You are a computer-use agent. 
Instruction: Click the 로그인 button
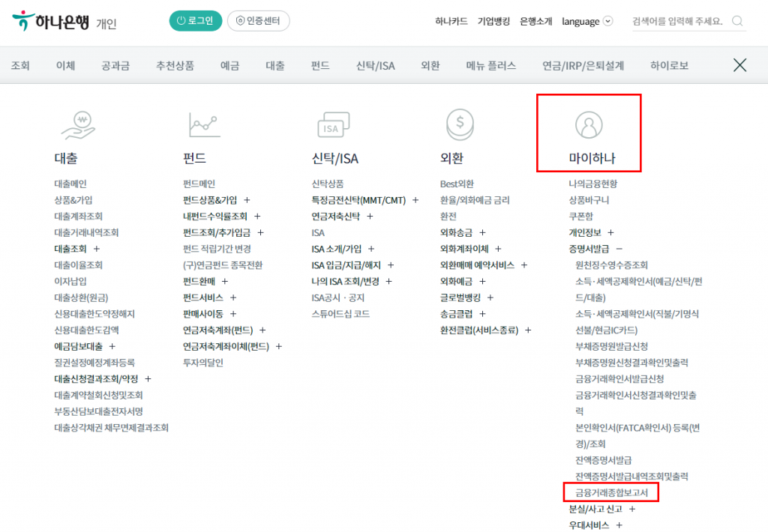tap(196, 21)
